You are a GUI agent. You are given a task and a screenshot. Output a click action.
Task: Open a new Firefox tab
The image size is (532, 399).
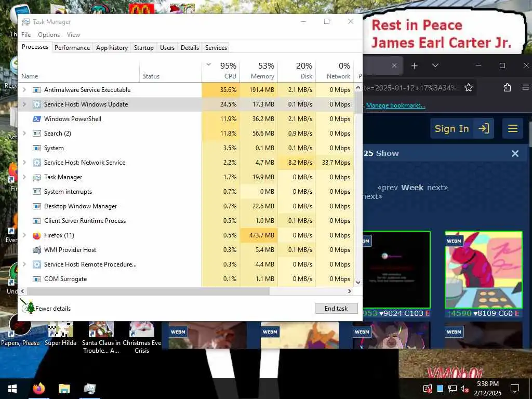coord(414,66)
